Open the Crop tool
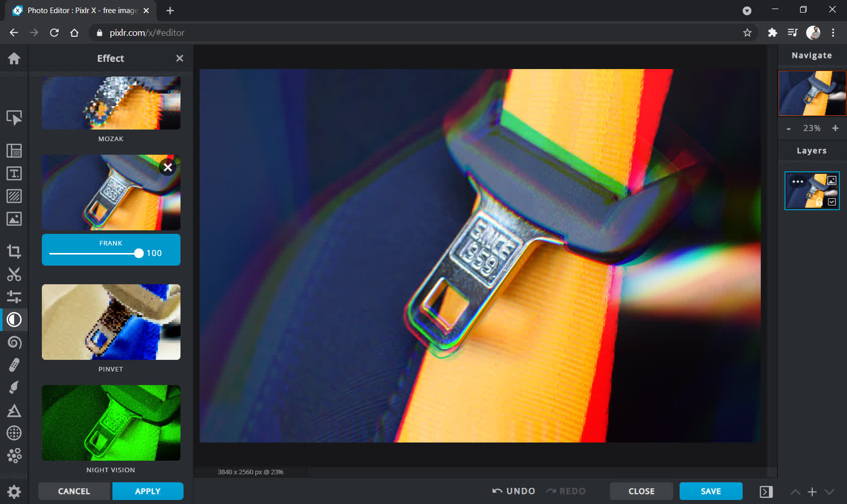Screen dimensions: 847x504 [14, 251]
